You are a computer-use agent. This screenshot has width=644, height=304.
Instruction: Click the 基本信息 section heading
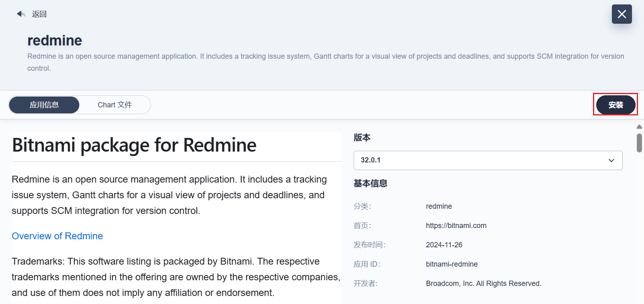370,183
